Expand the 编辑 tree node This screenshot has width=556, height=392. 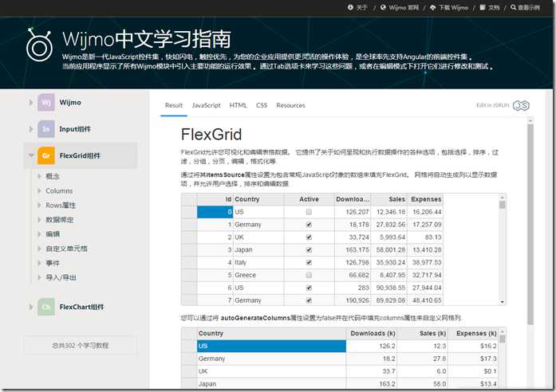click(39, 234)
